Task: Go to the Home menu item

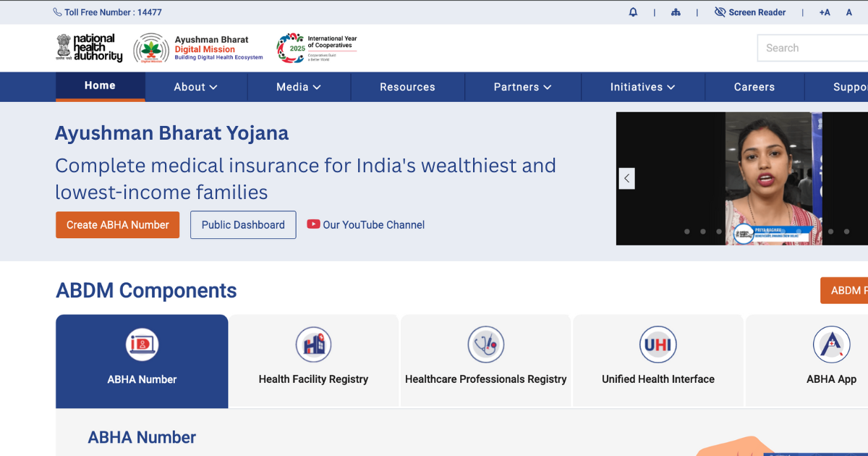Action: click(x=100, y=86)
